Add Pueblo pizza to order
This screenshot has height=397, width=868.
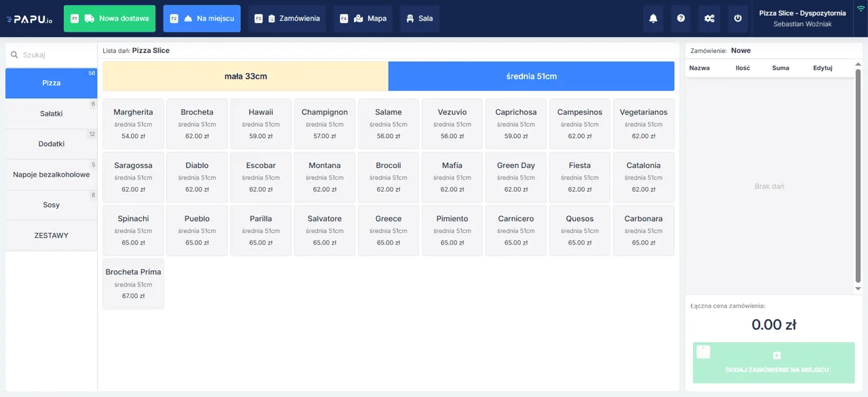pyautogui.click(x=197, y=230)
